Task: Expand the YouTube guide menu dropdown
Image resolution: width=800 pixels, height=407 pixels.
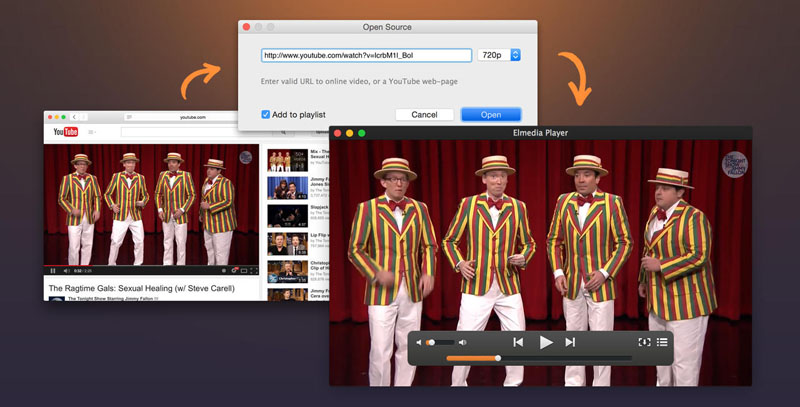Action: pos(92,132)
